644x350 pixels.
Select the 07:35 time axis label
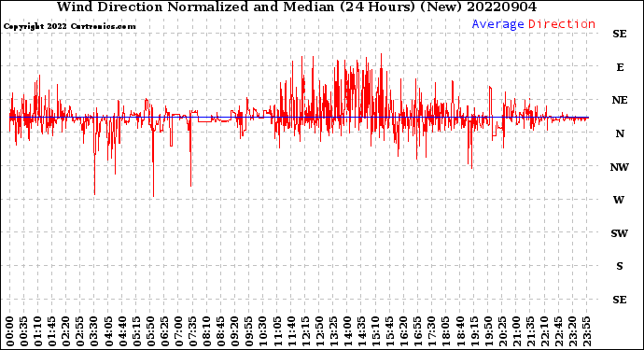tap(193, 331)
